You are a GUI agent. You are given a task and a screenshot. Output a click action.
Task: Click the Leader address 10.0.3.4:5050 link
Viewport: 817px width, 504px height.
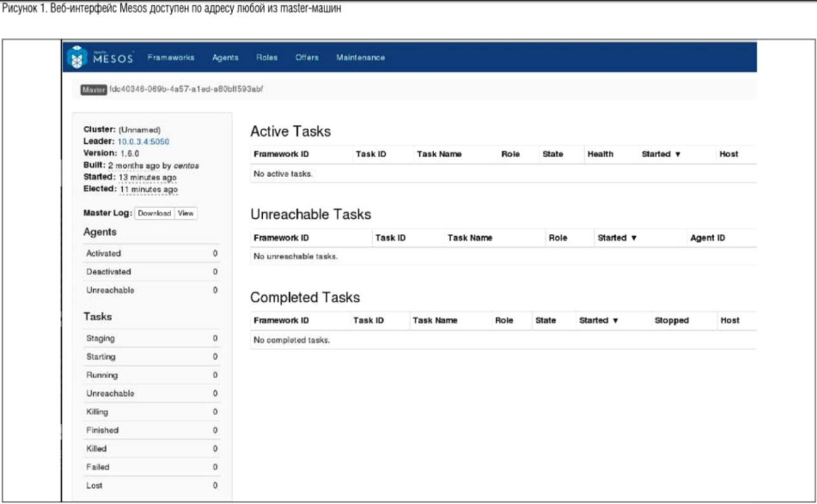point(145,142)
